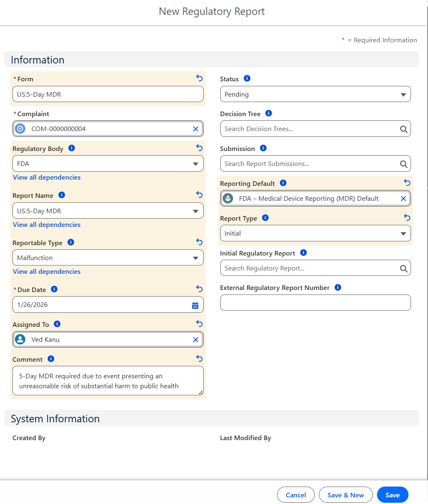
Task: Show info tooltip for External Regulatory Report Number
Action: point(338,287)
